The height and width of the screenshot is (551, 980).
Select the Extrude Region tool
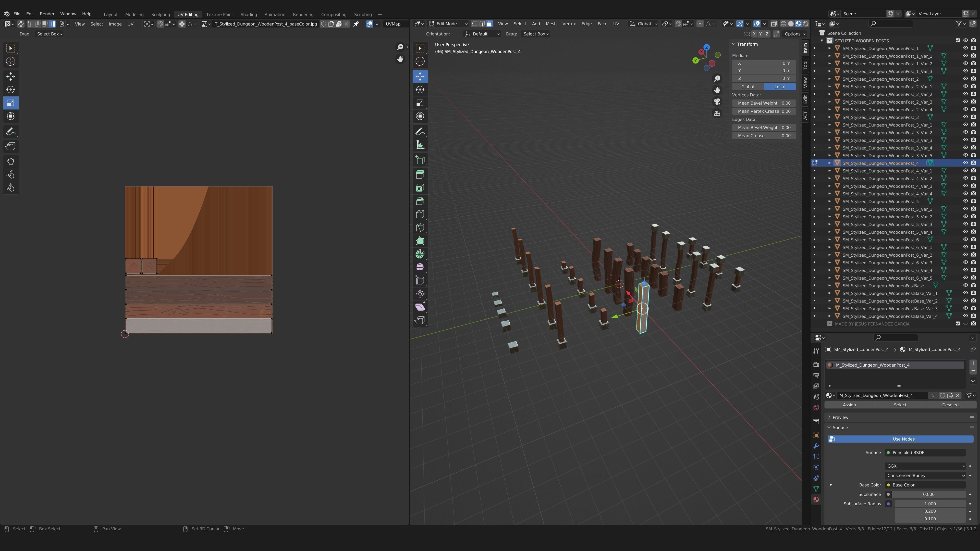tap(420, 174)
